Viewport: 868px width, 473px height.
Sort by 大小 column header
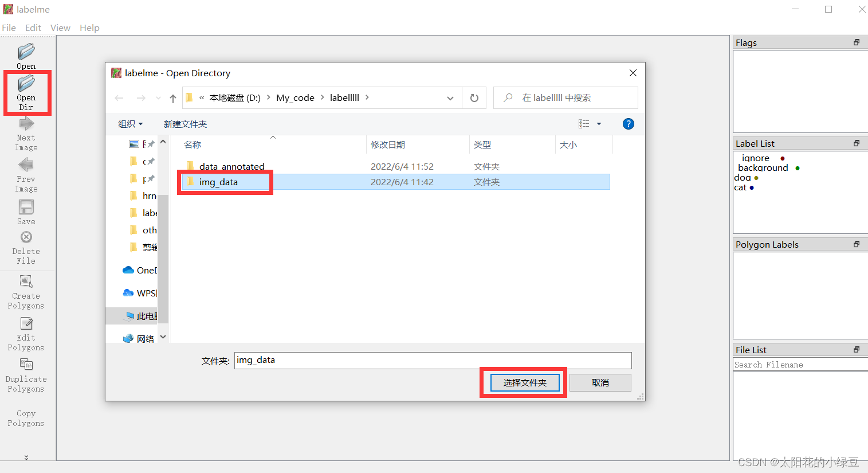584,144
